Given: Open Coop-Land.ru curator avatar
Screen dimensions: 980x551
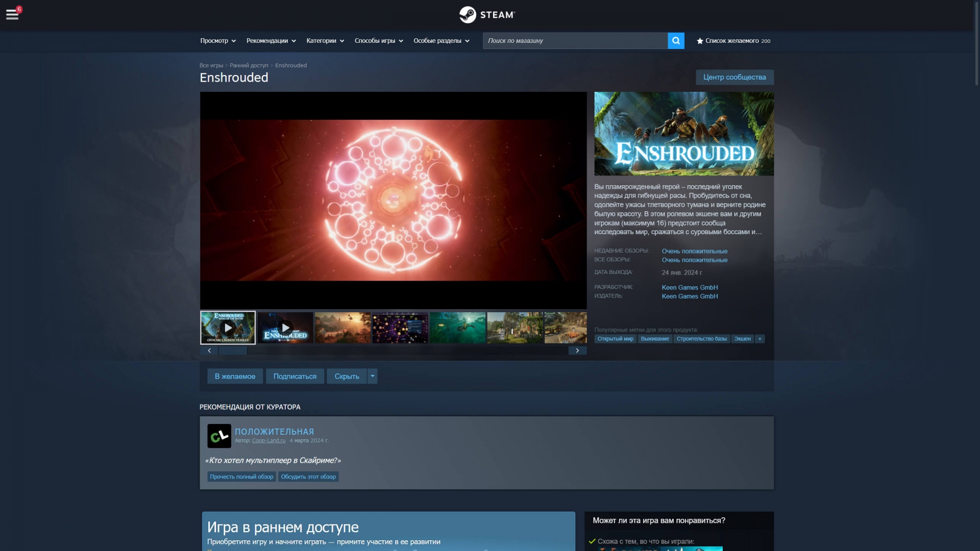Looking at the screenshot, I should coord(219,436).
